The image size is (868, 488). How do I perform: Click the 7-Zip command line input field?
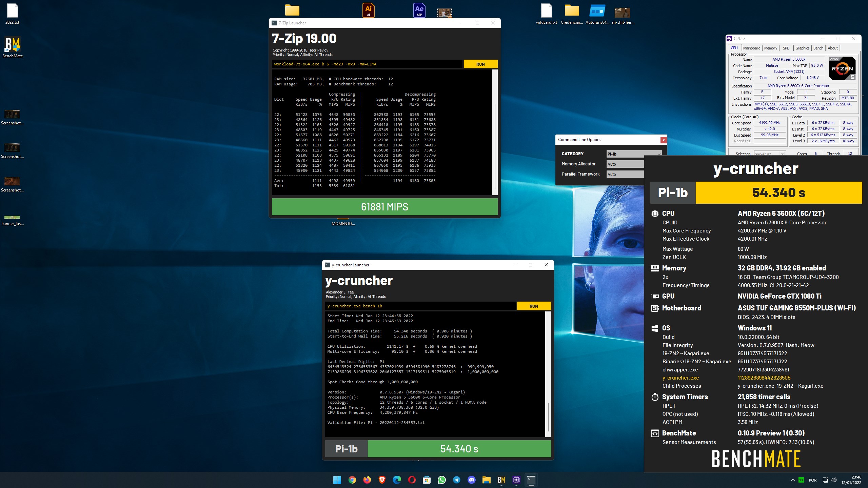(367, 64)
